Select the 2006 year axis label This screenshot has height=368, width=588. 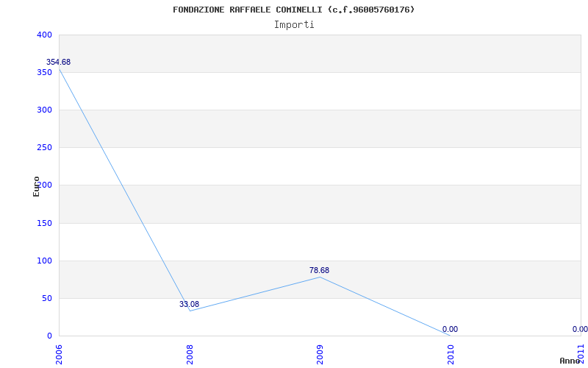pos(60,354)
